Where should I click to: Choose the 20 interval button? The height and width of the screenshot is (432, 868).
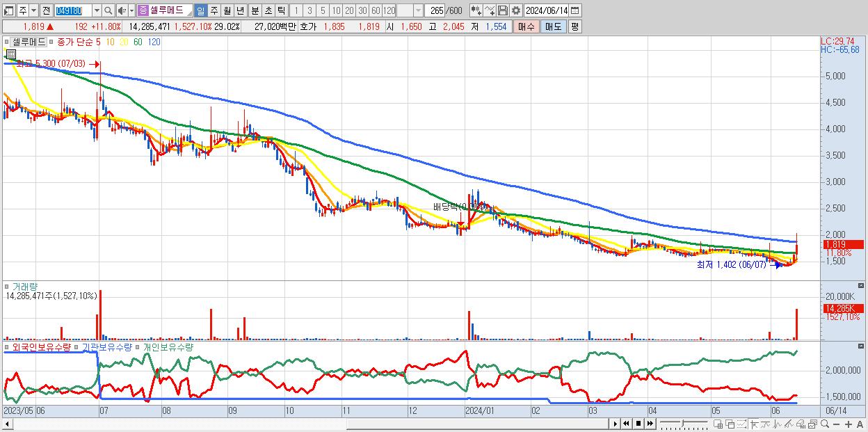(349, 11)
